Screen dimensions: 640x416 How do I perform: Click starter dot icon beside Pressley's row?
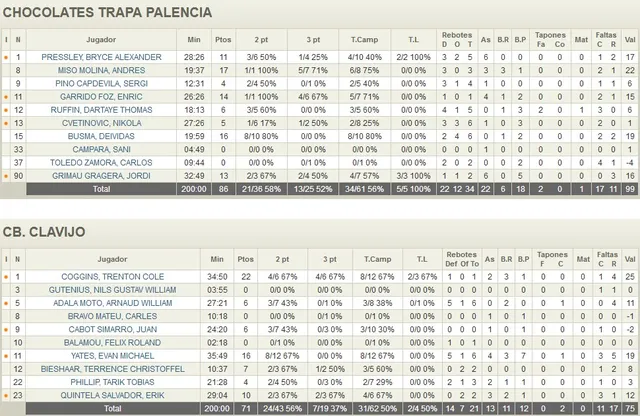pyautogui.click(x=6, y=58)
